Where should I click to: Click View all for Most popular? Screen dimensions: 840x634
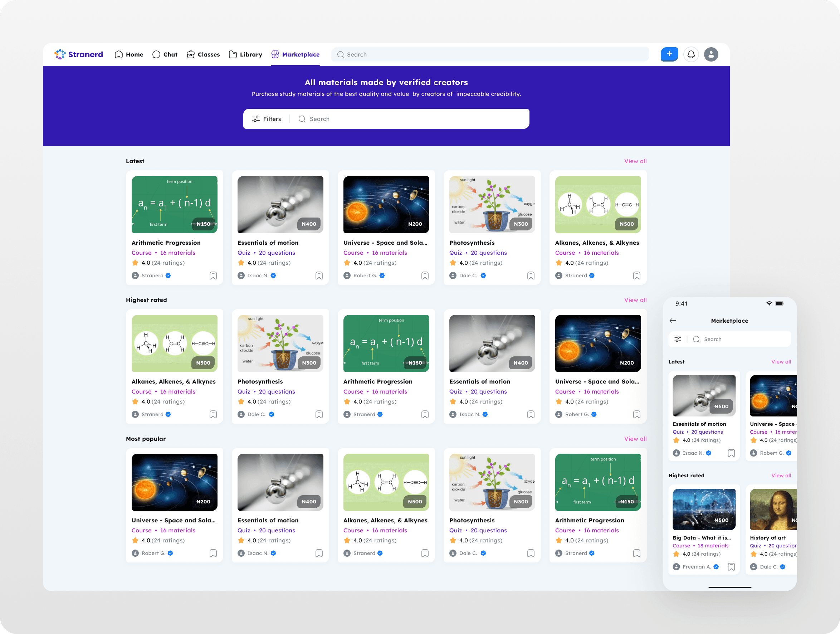point(635,439)
